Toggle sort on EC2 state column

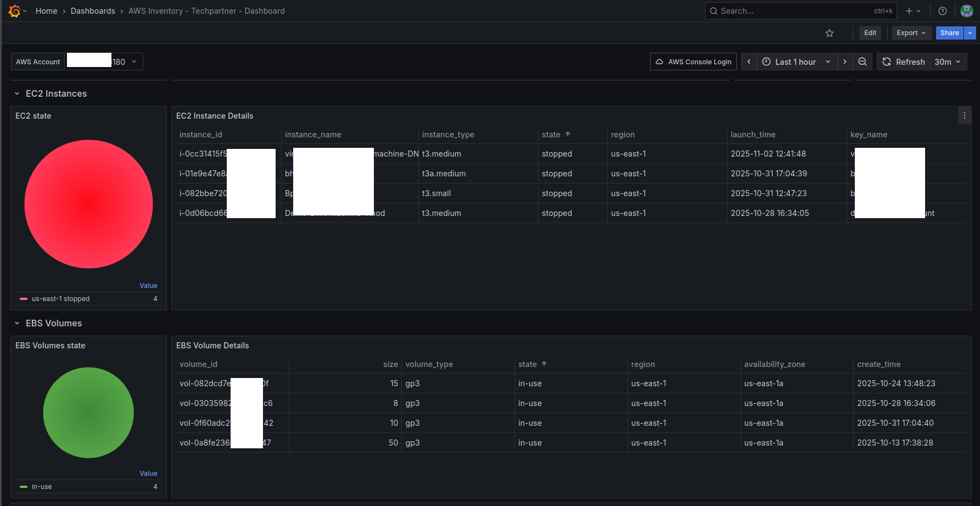[556, 135]
